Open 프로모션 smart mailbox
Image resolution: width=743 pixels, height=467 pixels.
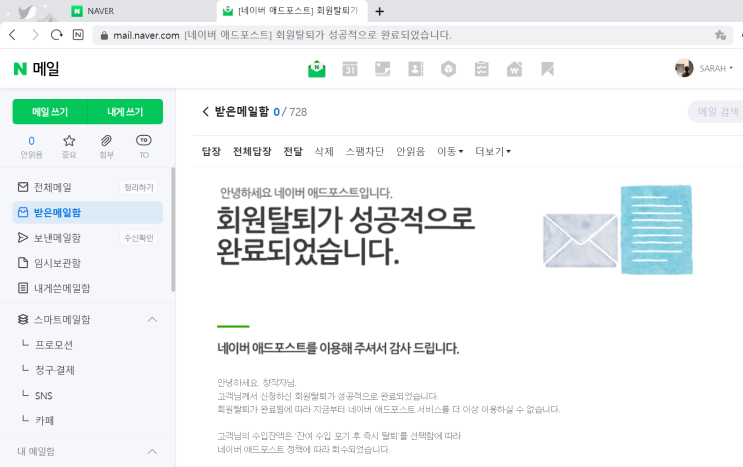coord(54,345)
